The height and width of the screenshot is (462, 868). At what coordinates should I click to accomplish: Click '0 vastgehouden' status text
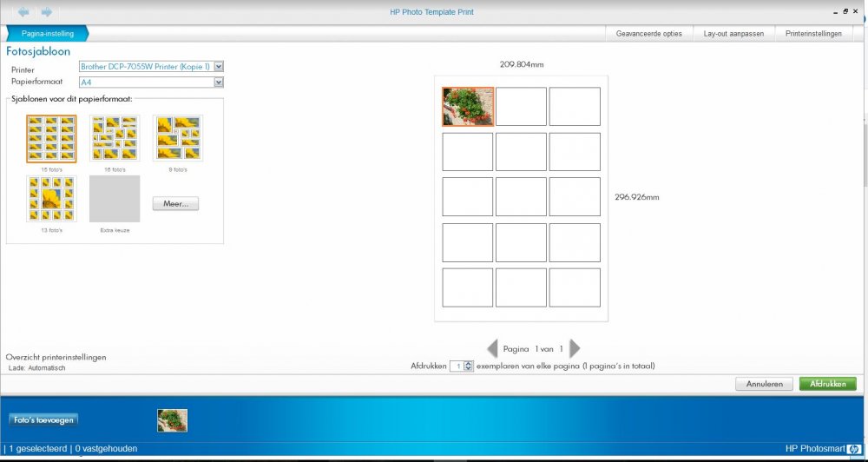[x=106, y=449]
